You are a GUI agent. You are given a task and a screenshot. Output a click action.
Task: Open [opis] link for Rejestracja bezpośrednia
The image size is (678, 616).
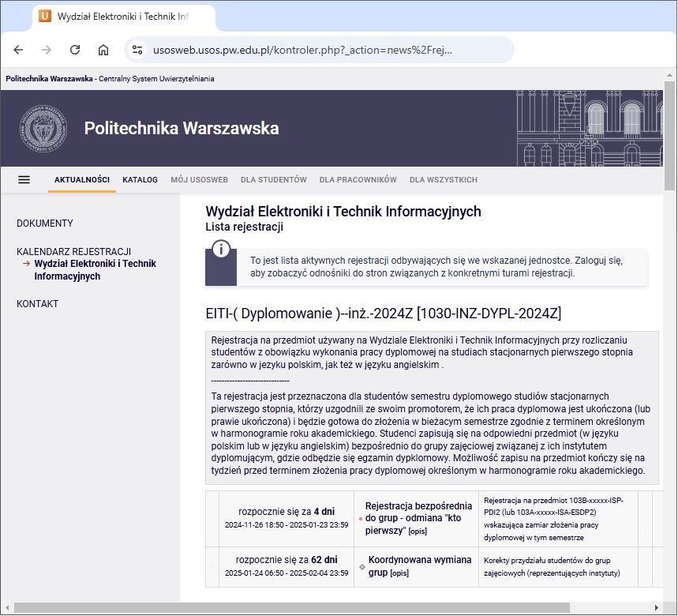point(418,531)
